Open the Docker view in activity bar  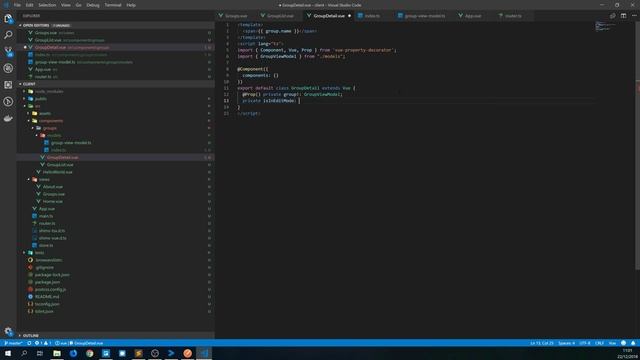8,118
